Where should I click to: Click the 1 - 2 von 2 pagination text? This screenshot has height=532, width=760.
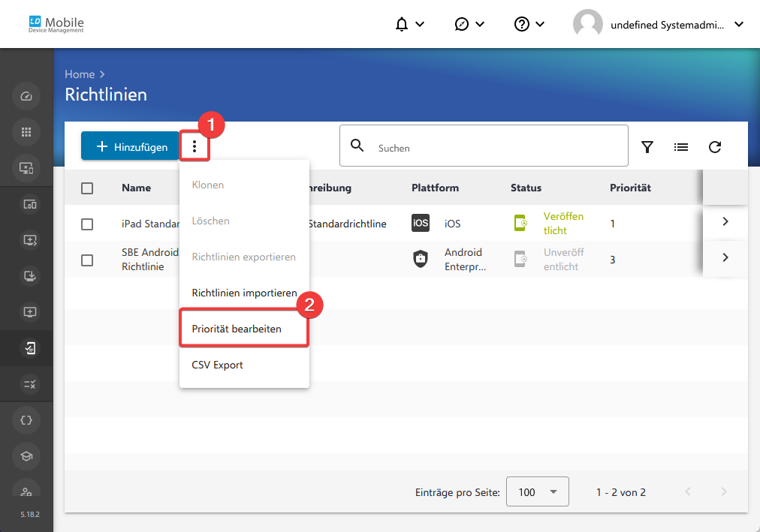pyautogui.click(x=621, y=492)
